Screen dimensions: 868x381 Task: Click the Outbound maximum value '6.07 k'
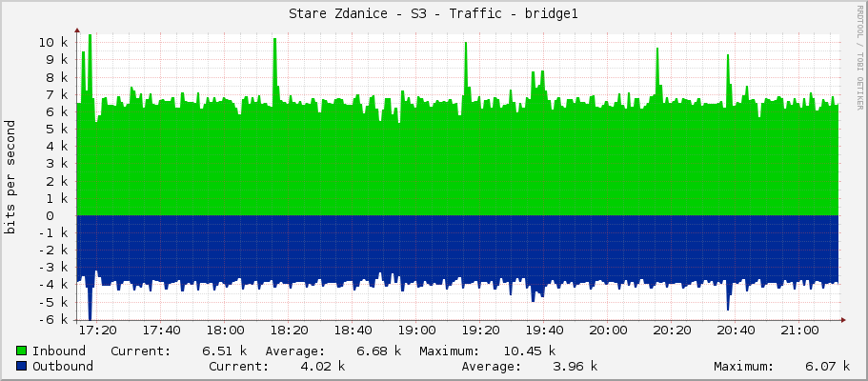(x=828, y=366)
